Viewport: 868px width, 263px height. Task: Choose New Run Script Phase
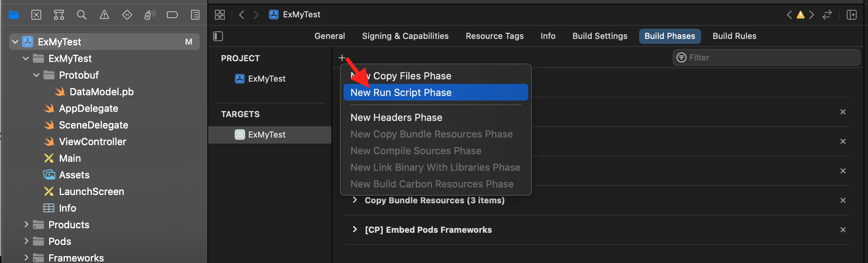click(401, 93)
